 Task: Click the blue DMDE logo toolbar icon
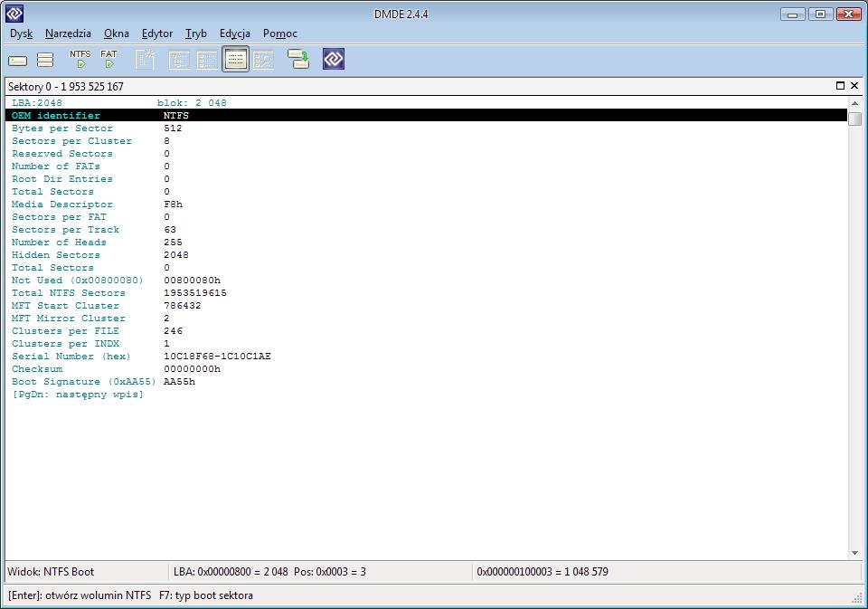[334, 59]
